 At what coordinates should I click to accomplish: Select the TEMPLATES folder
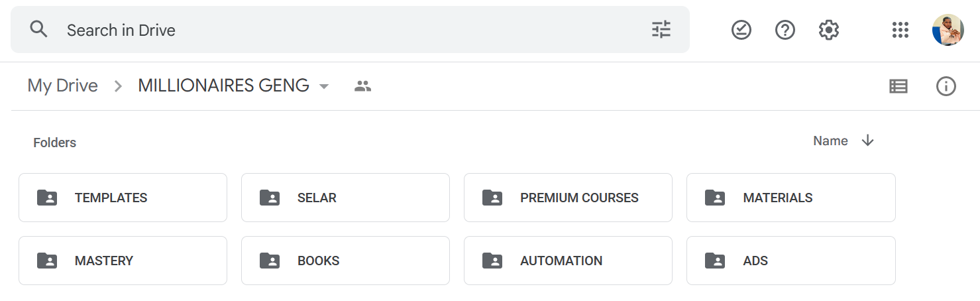(x=123, y=198)
